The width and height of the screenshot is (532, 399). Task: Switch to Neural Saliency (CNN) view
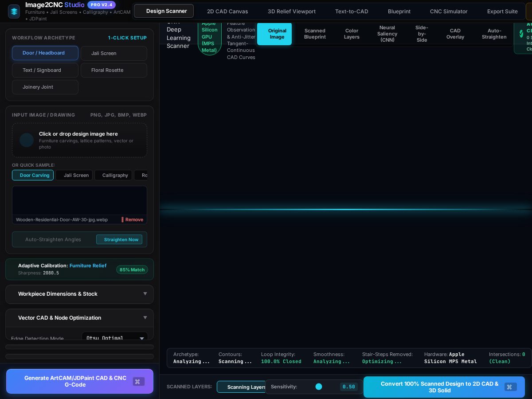pyautogui.click(x=387, y=34)
